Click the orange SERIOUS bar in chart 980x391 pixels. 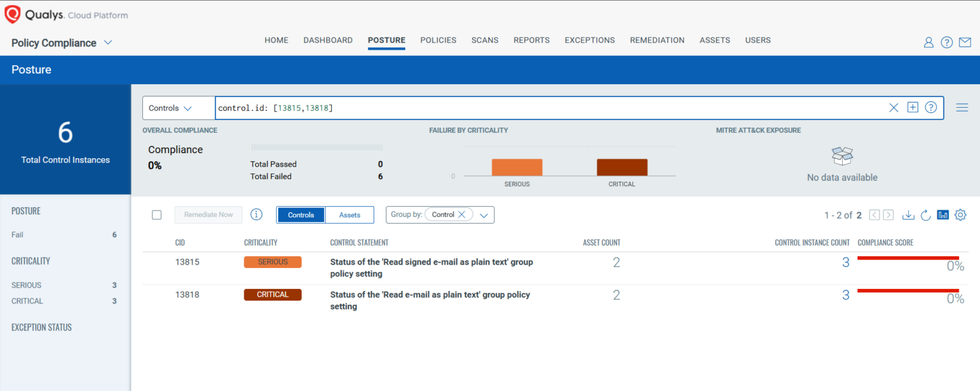517,167
